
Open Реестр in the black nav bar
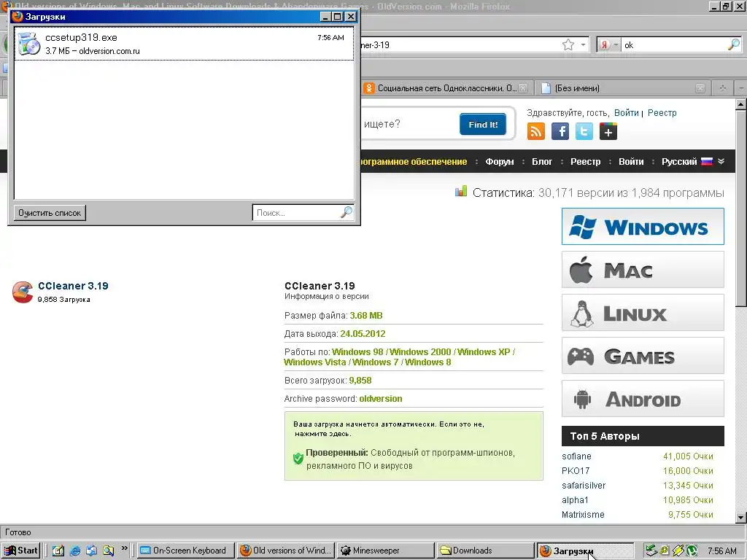pyautogui.click(x=586, y=161)
